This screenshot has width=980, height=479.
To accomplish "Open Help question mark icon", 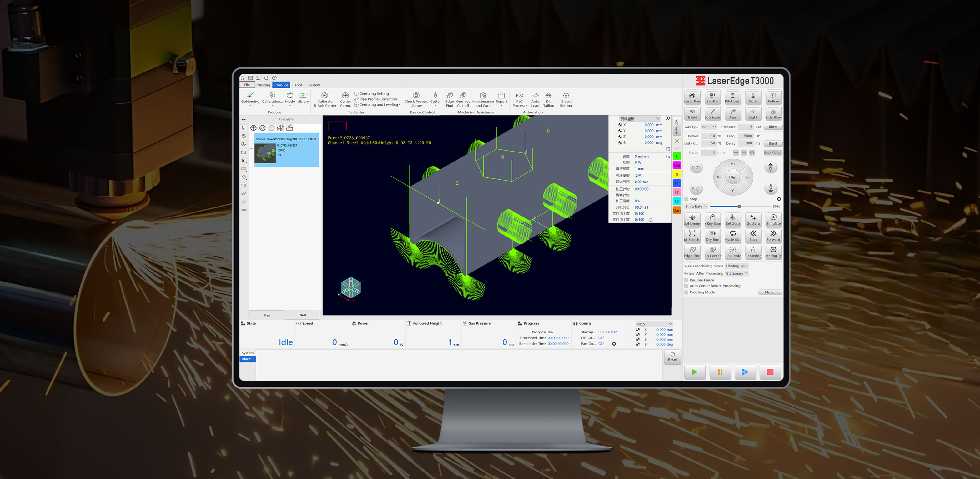I will coord(274,77).
